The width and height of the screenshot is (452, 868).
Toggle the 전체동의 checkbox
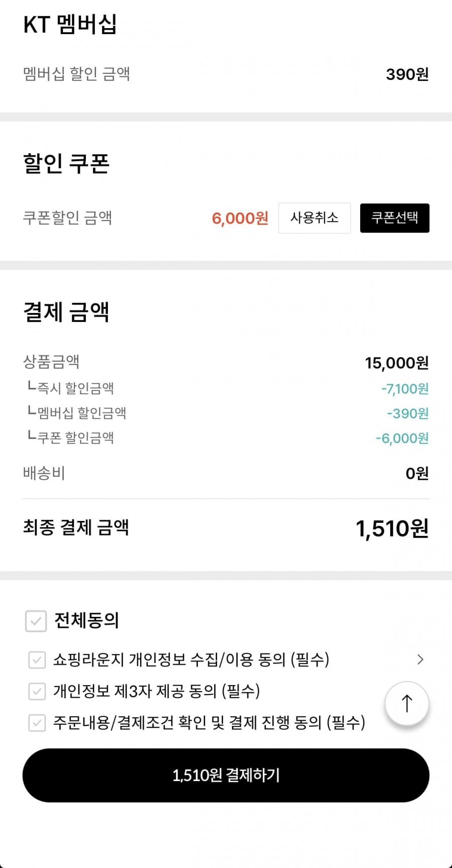point(36,621)
